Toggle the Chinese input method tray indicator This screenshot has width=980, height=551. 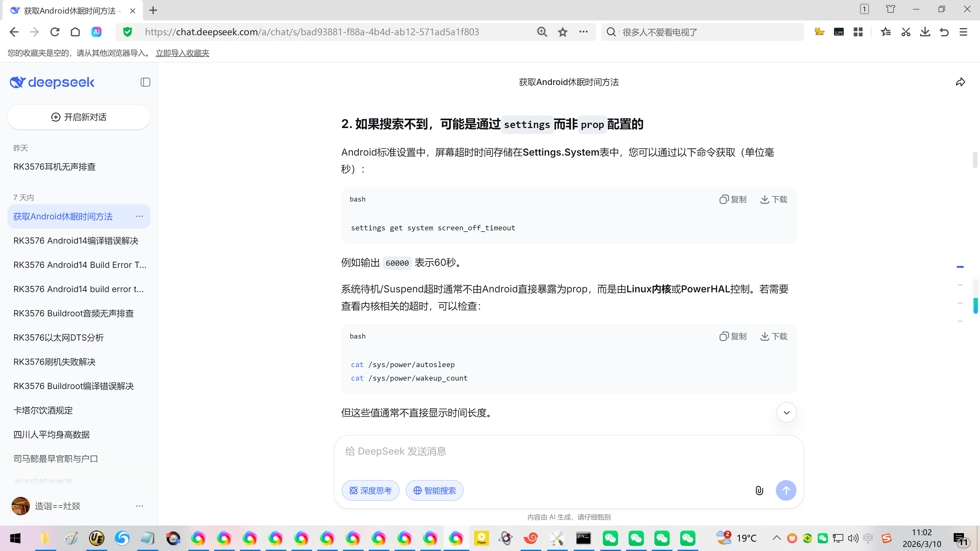[x=868, y=538]
